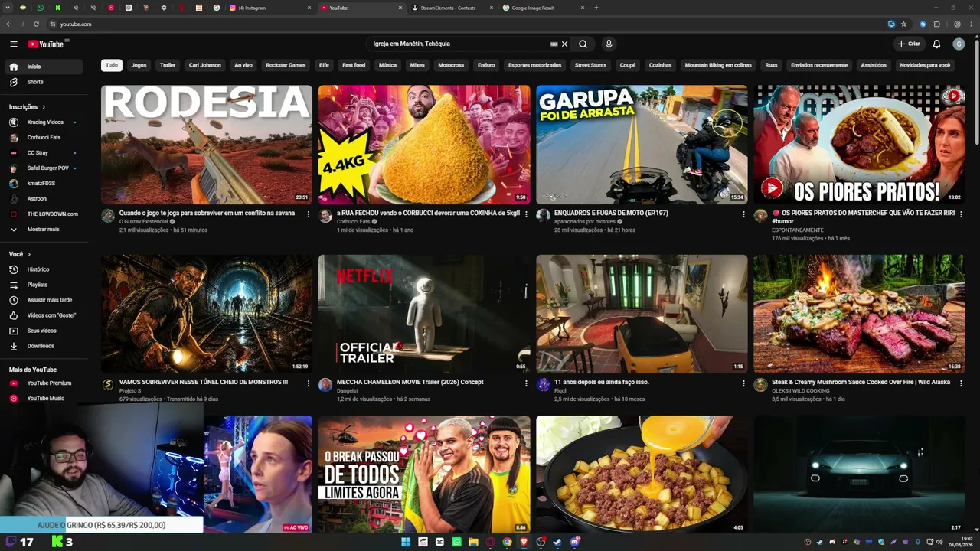Click the magnifier search button
980x551 pixels.
tap(583, 44)
